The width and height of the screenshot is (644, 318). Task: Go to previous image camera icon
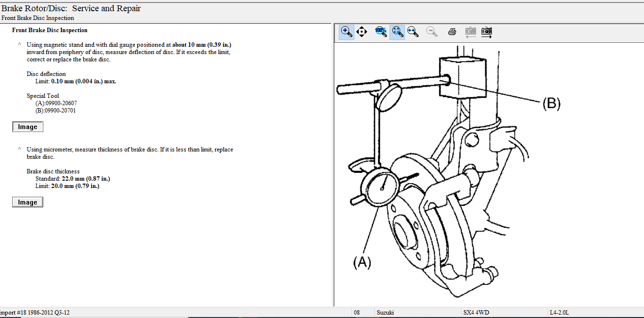pyautogui.click(x=470, y=32)
